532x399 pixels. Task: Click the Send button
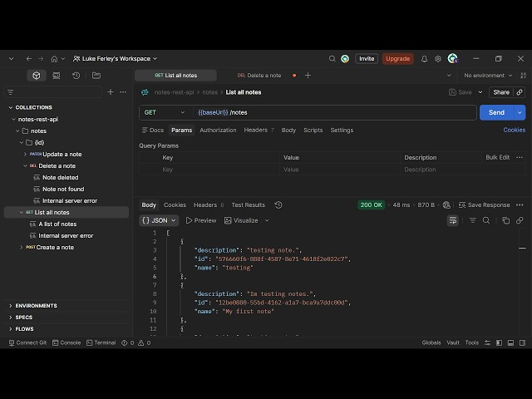[496, 113]
